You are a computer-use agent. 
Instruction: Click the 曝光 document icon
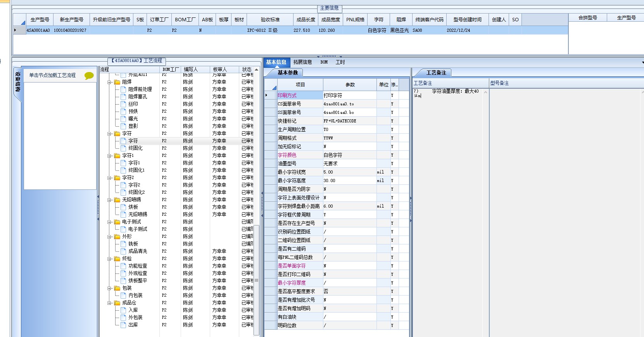pos(123,119)
